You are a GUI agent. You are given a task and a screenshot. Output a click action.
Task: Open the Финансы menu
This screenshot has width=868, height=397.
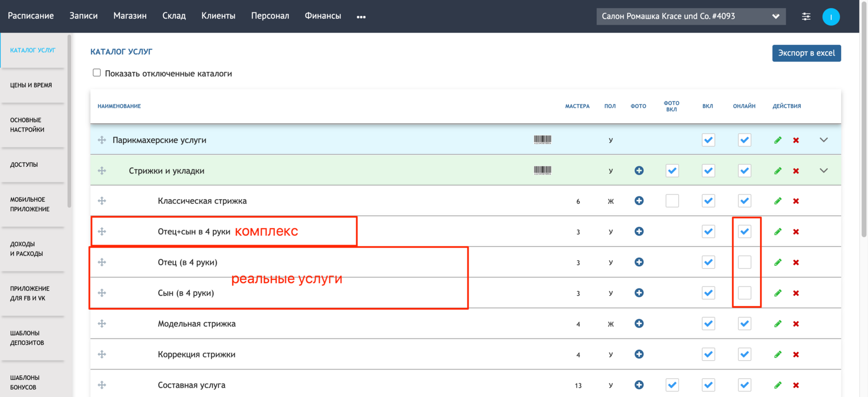point(323,16)
